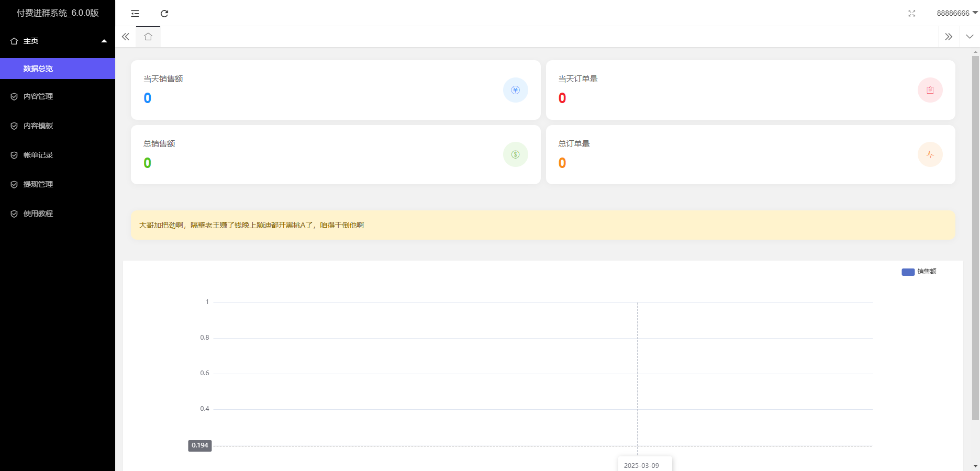980x471 pixels.
Task: Click the refresh page icon
Action: point(164,14)
